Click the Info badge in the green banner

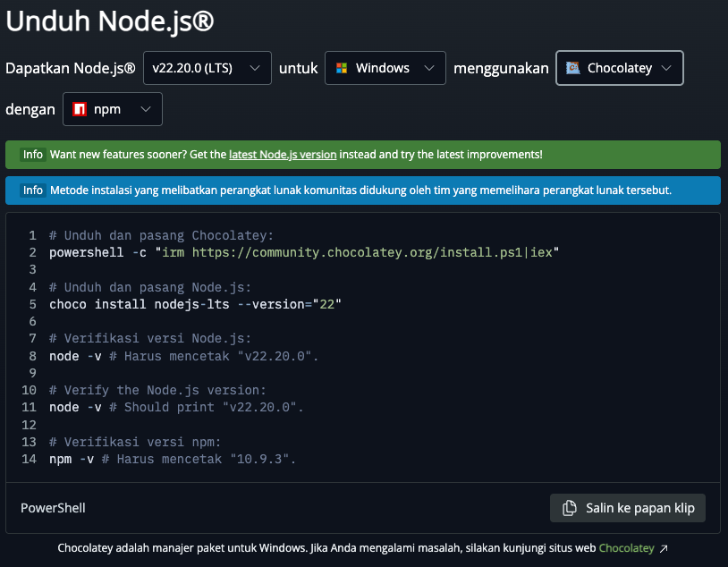click(x=33, y=155)
